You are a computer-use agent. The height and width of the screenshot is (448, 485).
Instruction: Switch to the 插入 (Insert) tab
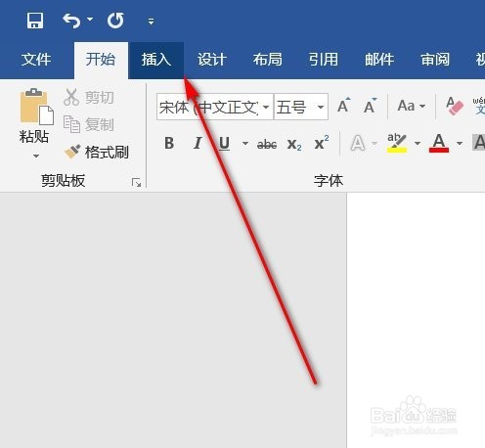click(156, 60)
